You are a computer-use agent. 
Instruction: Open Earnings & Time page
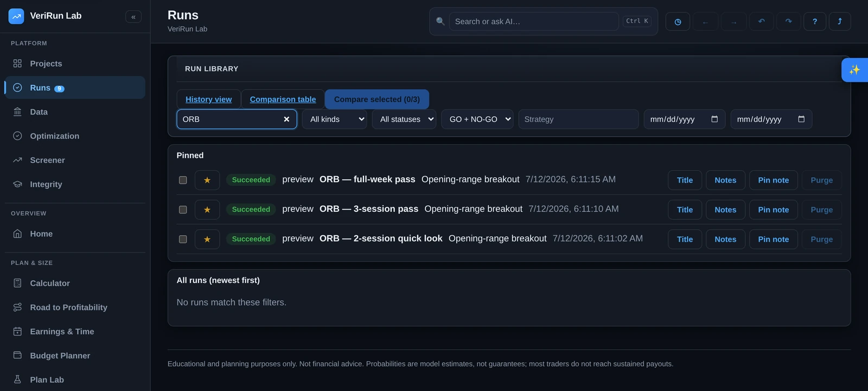point(75,331)
